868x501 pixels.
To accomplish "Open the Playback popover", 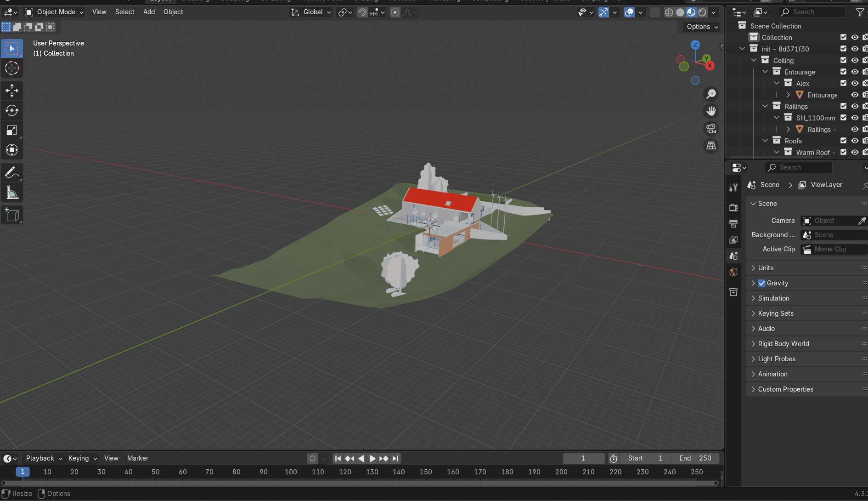I will [x=44, y=458].
